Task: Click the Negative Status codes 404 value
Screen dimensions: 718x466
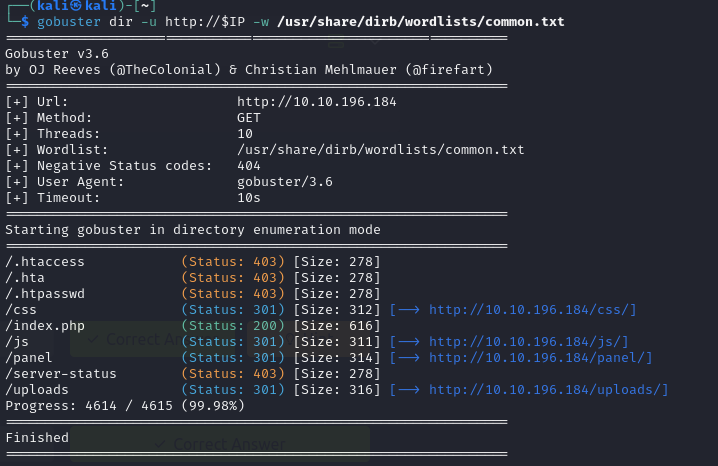Action: tap(249, 166)
